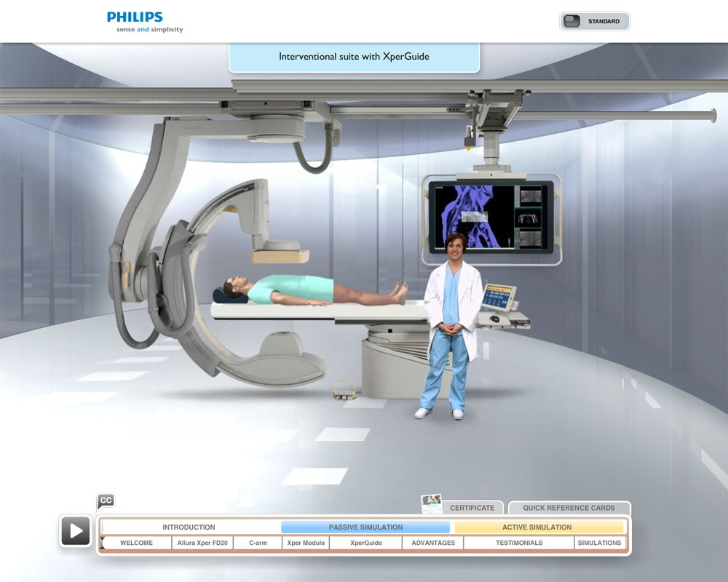Click the ceiling-mounted monitor display
Screen dimensions: 728x582
pyautogui.click(x=491, y=217)
